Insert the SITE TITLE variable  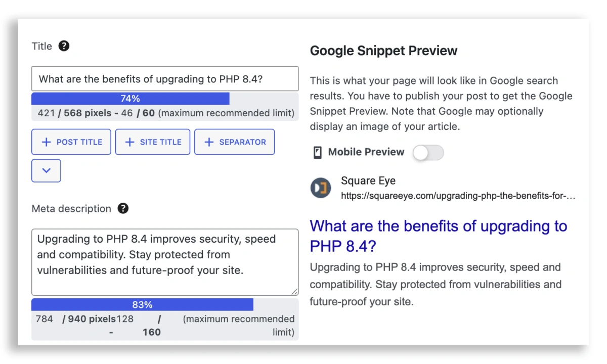[153, 142]
